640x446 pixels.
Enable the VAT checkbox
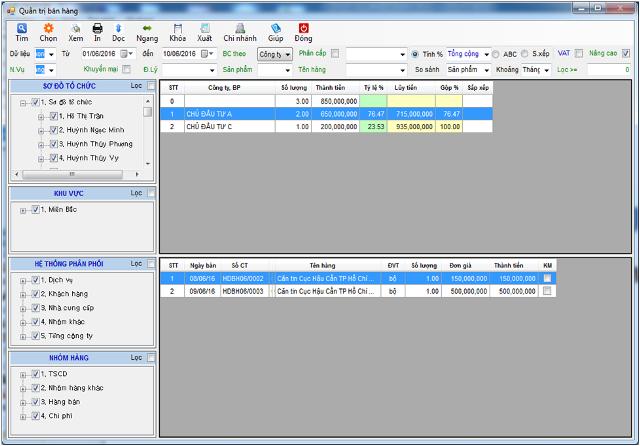point(579,53)
